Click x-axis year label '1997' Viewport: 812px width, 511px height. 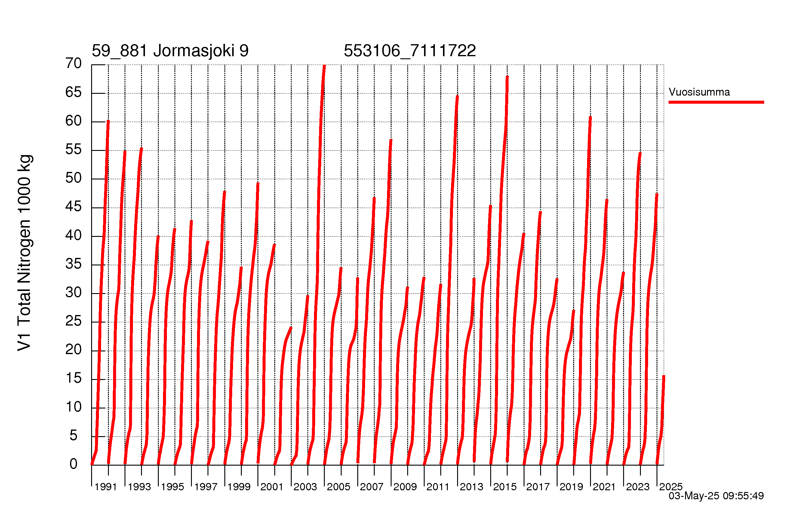pyautogui.click(x=206, y=487)
